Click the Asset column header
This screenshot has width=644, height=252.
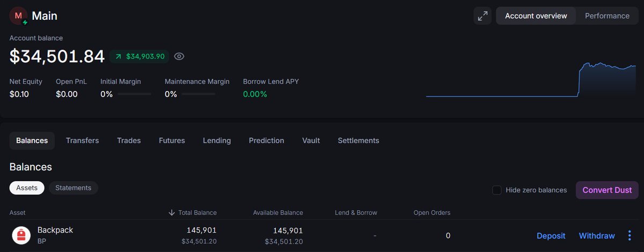[17, 213]
